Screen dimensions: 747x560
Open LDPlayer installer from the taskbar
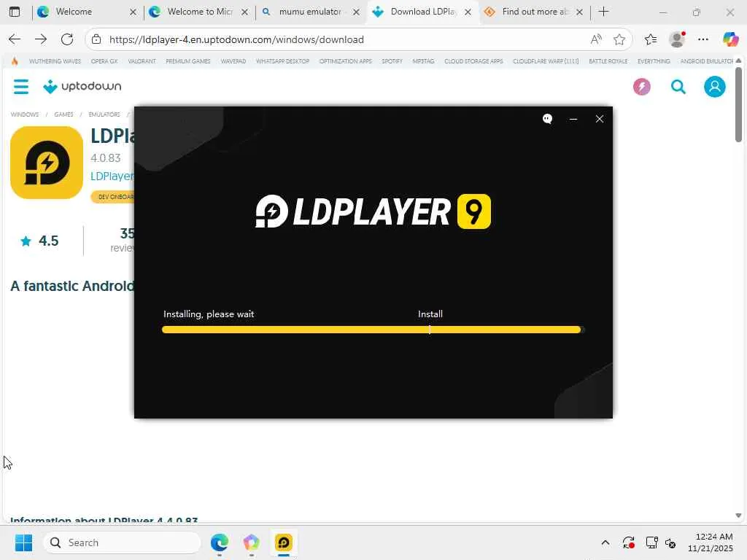(284, 542)
